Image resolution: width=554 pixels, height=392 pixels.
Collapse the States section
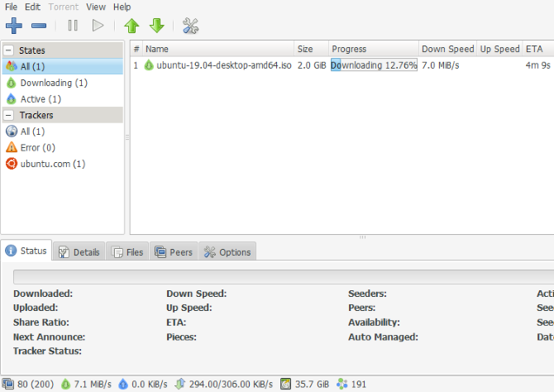pos(9,50)
